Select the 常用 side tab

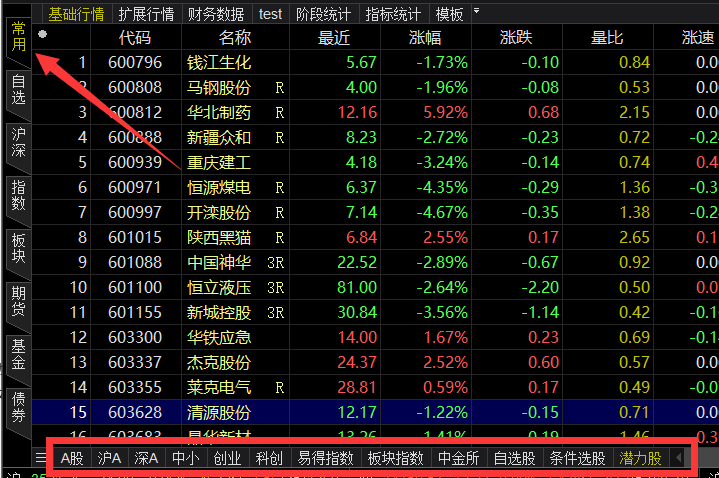click(x=18, y=37)
